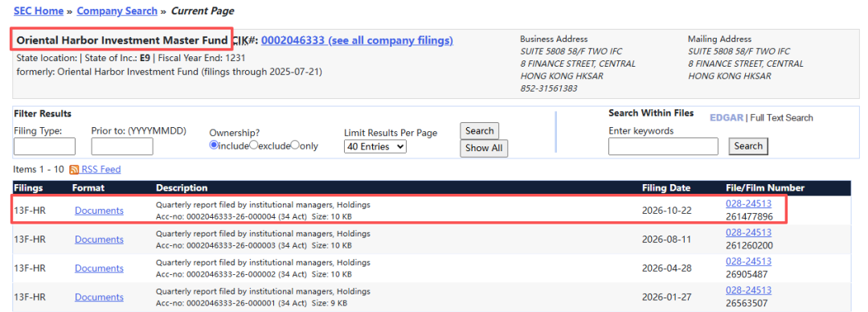Open Documents for filing dated 2026-08-11

(99, 240)
